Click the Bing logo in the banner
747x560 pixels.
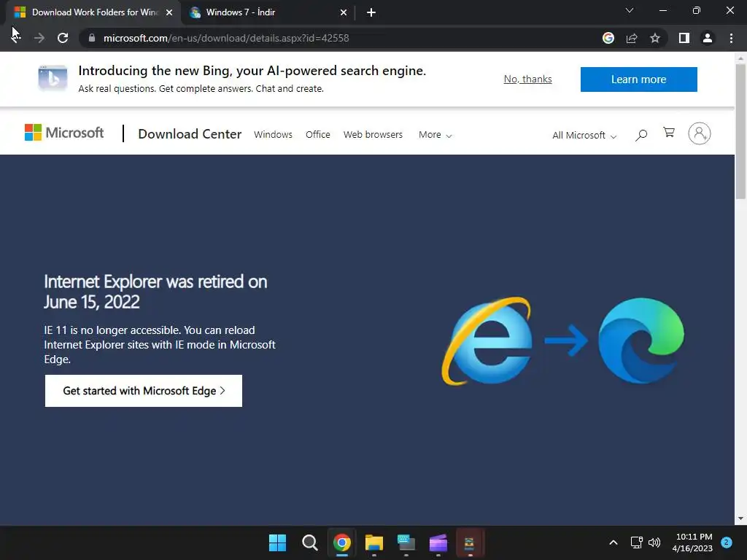tap(53, 78)
